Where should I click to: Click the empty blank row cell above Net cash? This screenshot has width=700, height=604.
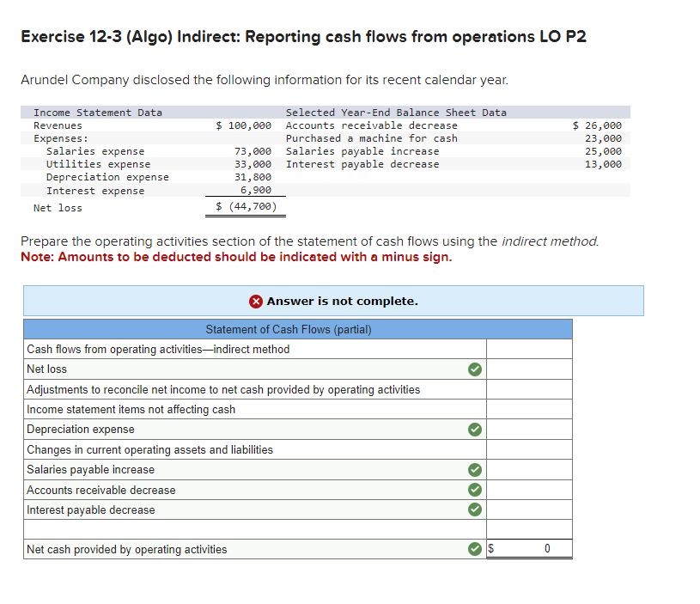coord(528,528)
